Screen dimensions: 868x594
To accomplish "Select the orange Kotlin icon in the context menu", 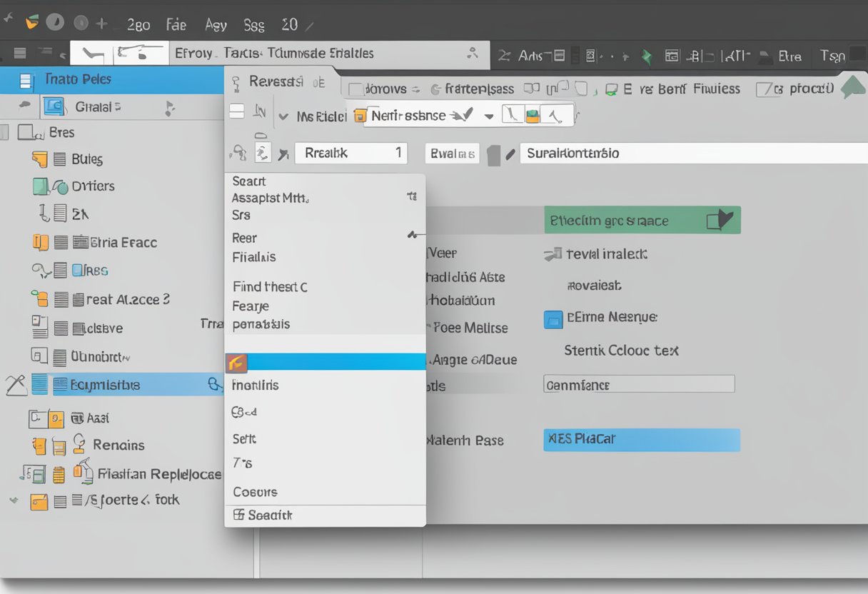I will click(237, 363).
